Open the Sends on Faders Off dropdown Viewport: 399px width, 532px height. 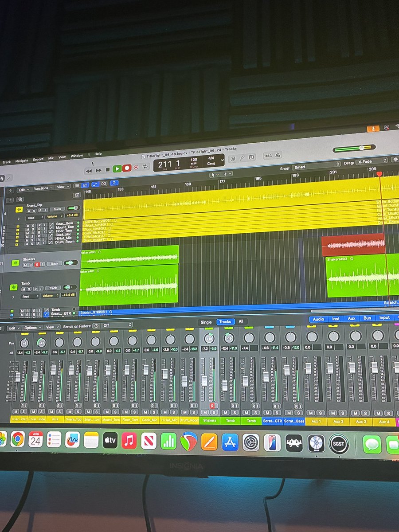[116, 325]
